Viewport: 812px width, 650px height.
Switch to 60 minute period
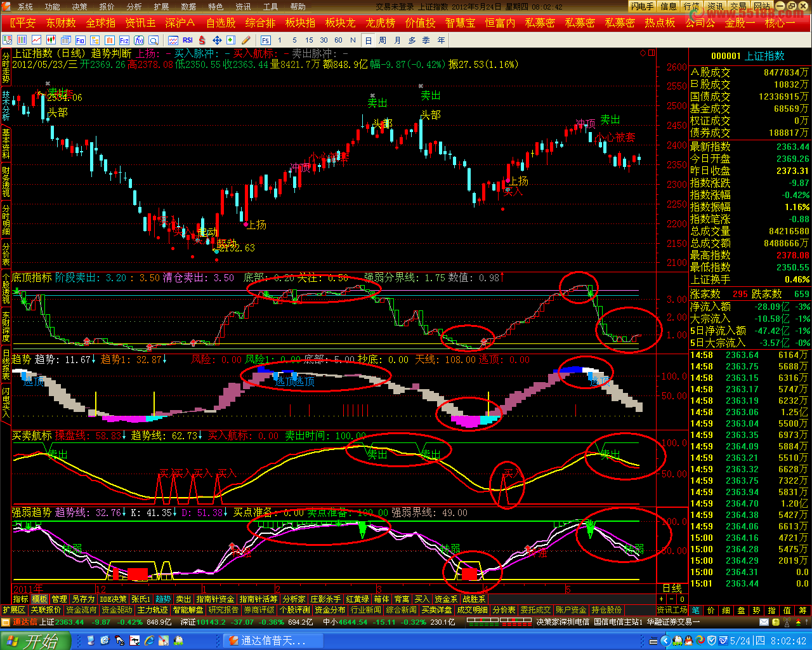tap(338, 40)
